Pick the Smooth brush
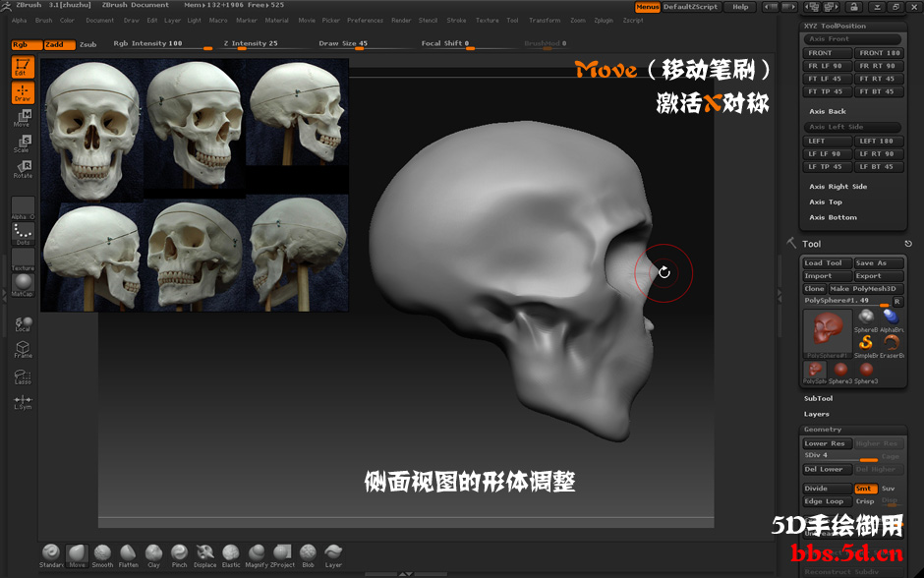The height and width of the screenshot is (578, 924). [x=102, y=555]
